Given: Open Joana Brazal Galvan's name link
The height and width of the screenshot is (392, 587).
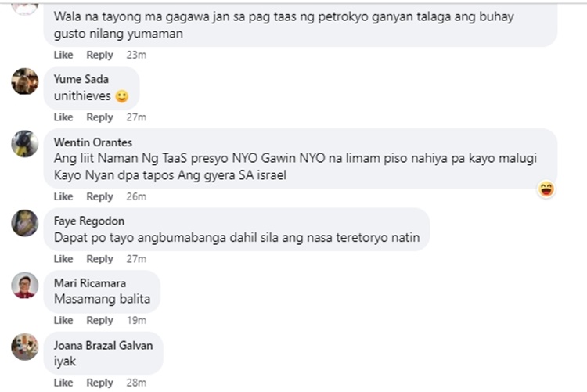Looking at the screenshot, I should click(x=103, y=345).
